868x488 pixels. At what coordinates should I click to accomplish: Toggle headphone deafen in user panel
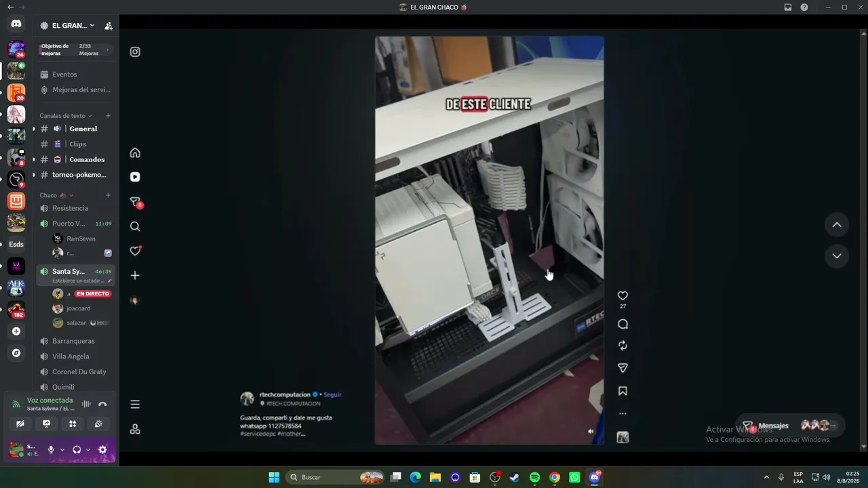click(x=77, y=449)
